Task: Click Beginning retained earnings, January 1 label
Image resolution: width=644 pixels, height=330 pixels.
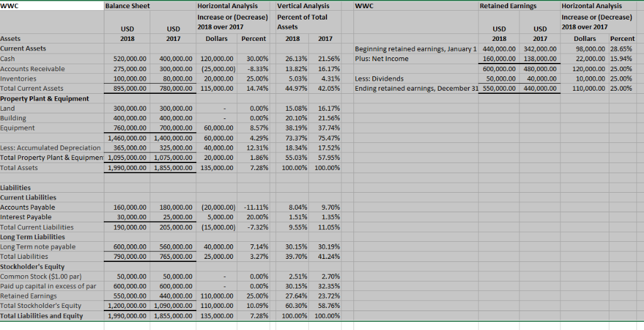Action: pyautogui.click(x=416, y=49)
